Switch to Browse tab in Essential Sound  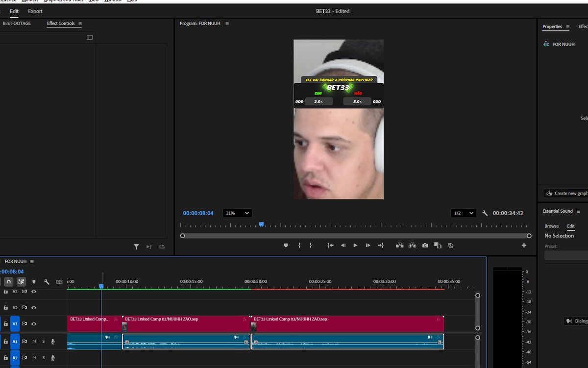pyautogui.click(x=552, y=226)
